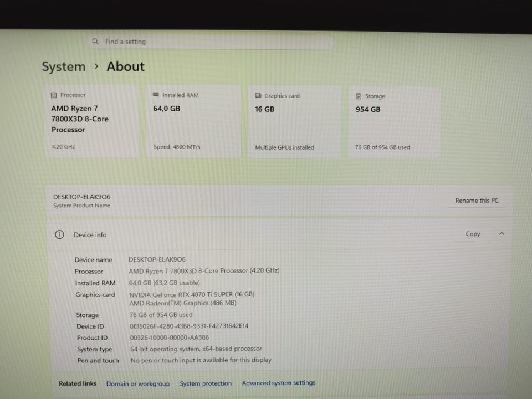Select the No pen or touch input text
This screenshot has width=532, height=399.
pyautogui.click(x=201, y=360)
